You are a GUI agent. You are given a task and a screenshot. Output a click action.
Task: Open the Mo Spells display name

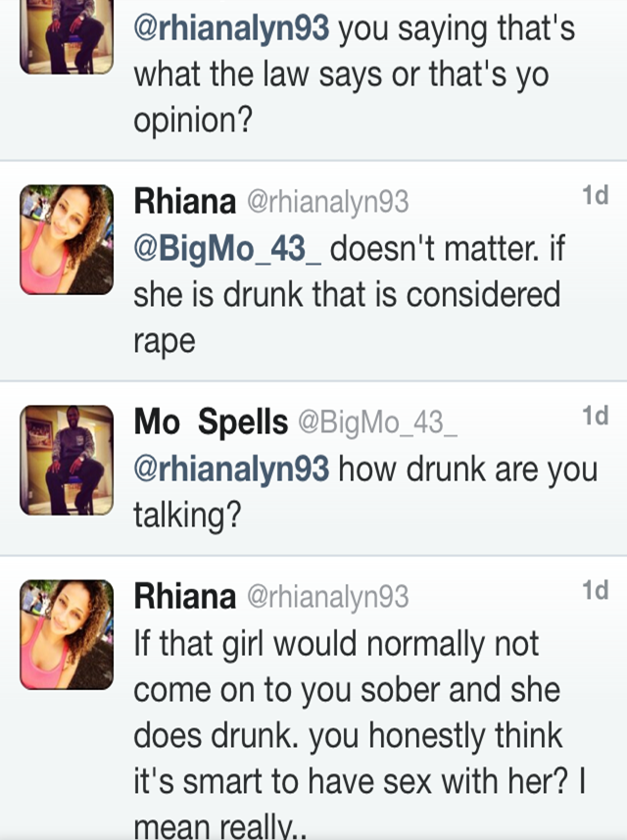click(211, 421)
